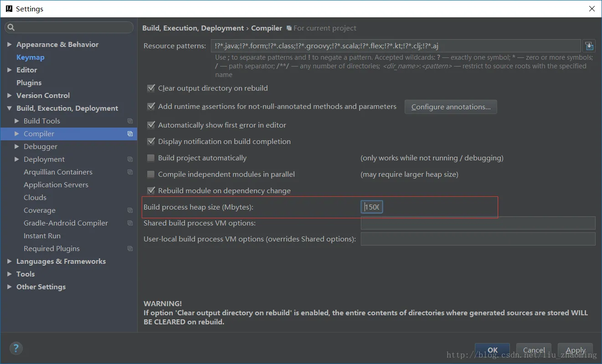Click the IntelliJ logo in title bar

[x=8, y=9]
